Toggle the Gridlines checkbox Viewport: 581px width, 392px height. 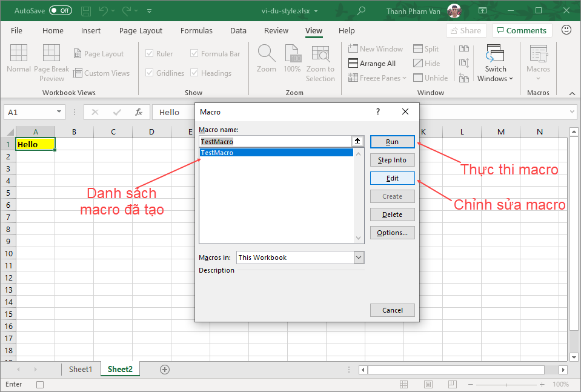[149, 73]
